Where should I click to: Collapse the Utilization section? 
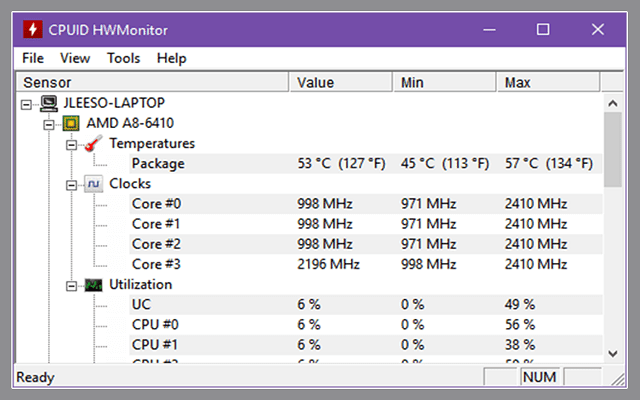click(71, 286)
